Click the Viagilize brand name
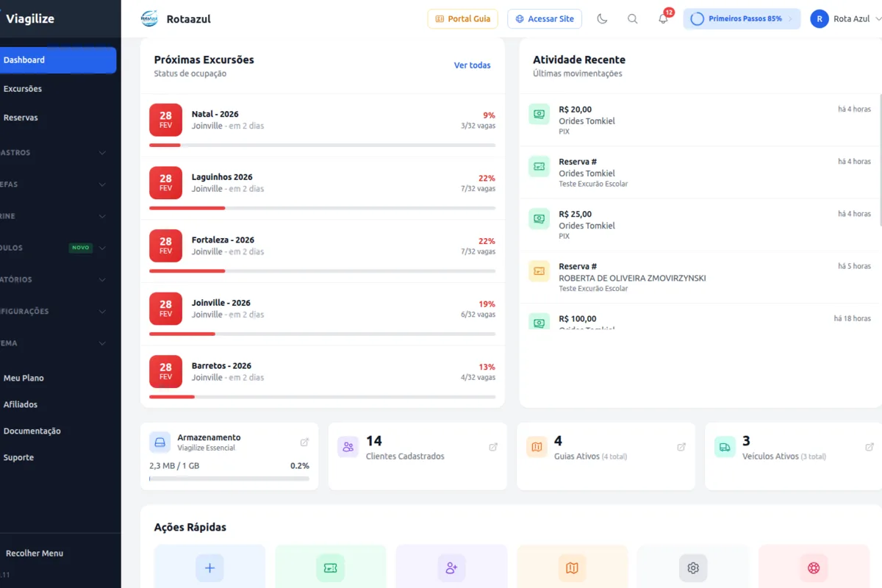The image size is (882, 588). coord(30,19)
